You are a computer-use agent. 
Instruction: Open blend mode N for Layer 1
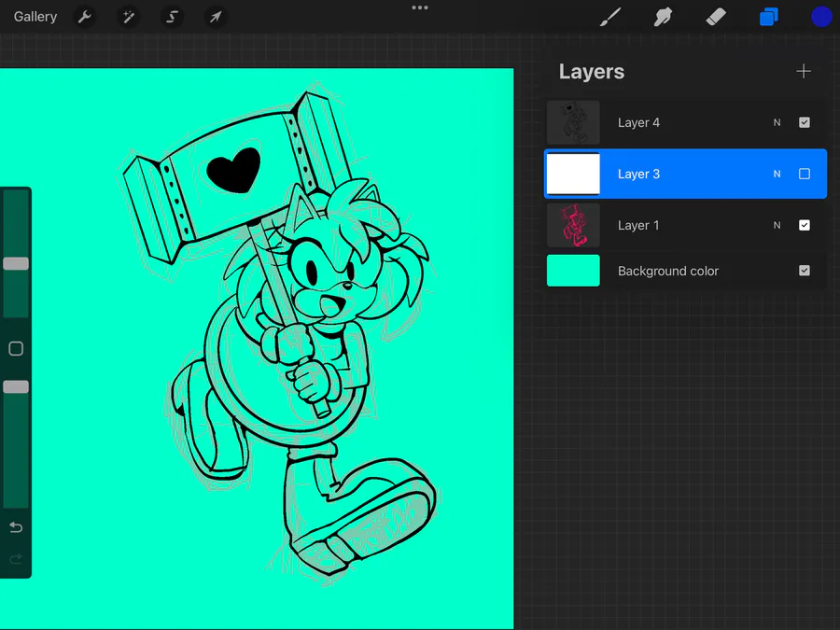point(777,226)
